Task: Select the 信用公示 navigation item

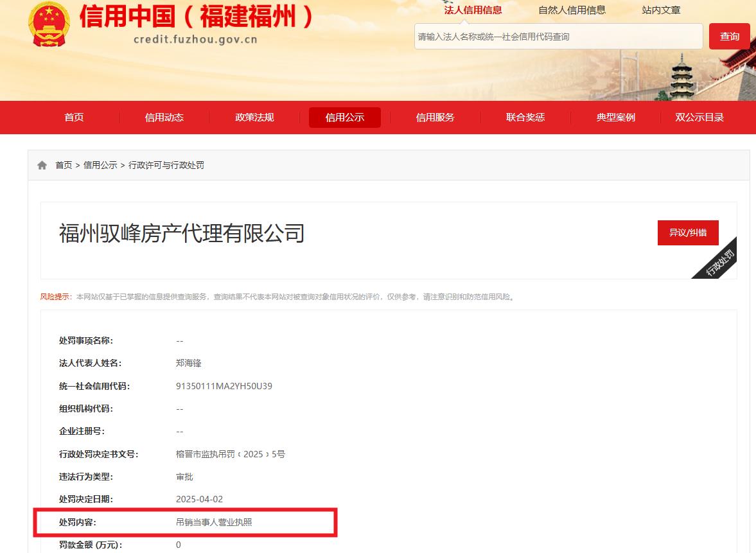Action: click(x=344, y=118)
